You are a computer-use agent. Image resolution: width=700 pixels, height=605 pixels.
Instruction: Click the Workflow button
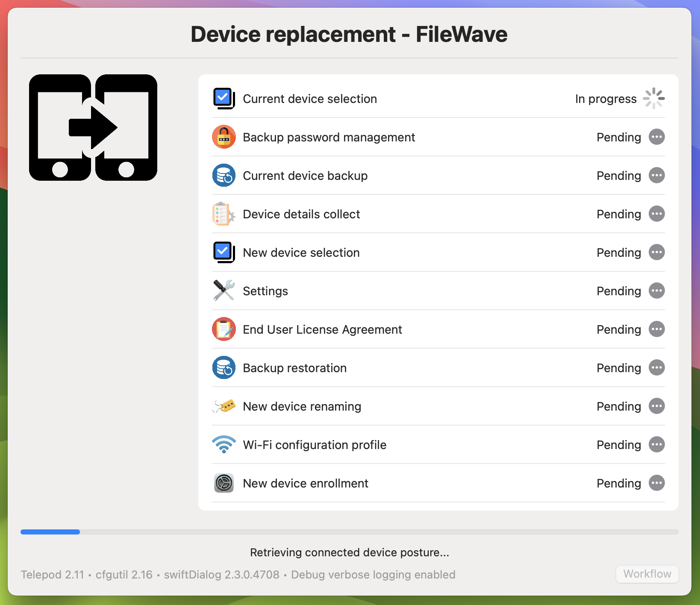click(647, 574)
